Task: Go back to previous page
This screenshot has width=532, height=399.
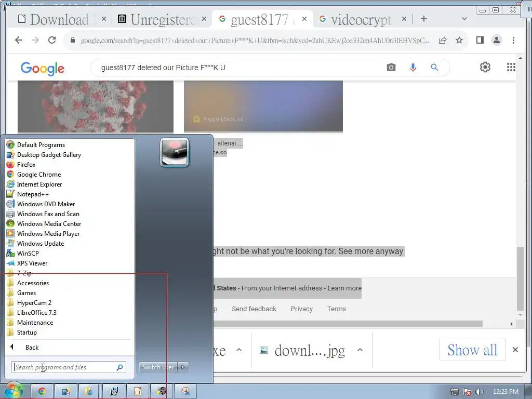Action: pos(19,41)
